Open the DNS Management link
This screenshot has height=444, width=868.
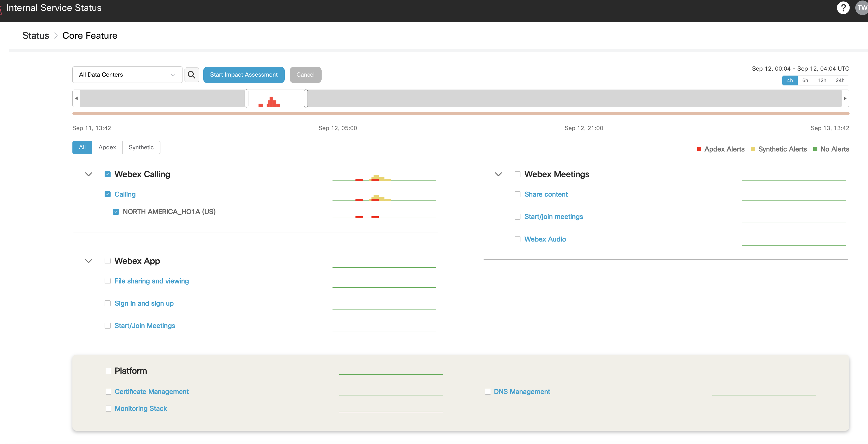[522, 391]
